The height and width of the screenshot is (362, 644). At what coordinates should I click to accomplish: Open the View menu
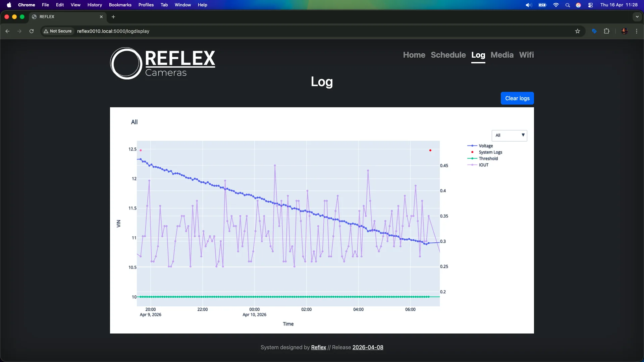click(x=75, y=5)
